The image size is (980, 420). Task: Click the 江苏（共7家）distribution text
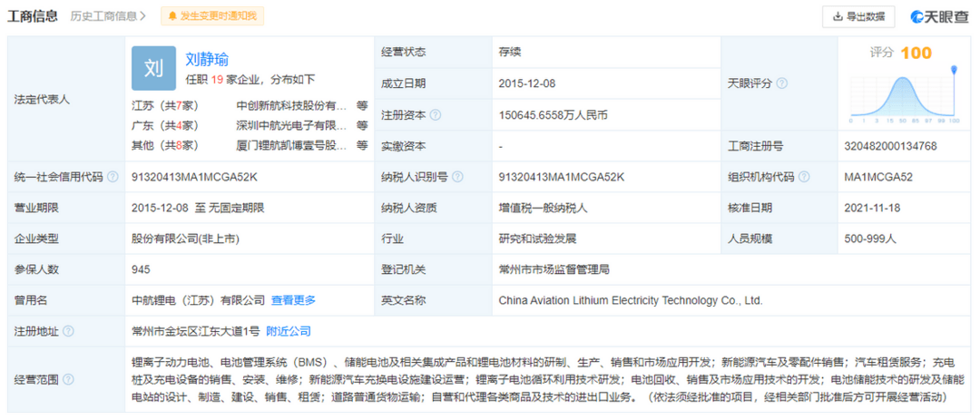(x=165, y=105)
